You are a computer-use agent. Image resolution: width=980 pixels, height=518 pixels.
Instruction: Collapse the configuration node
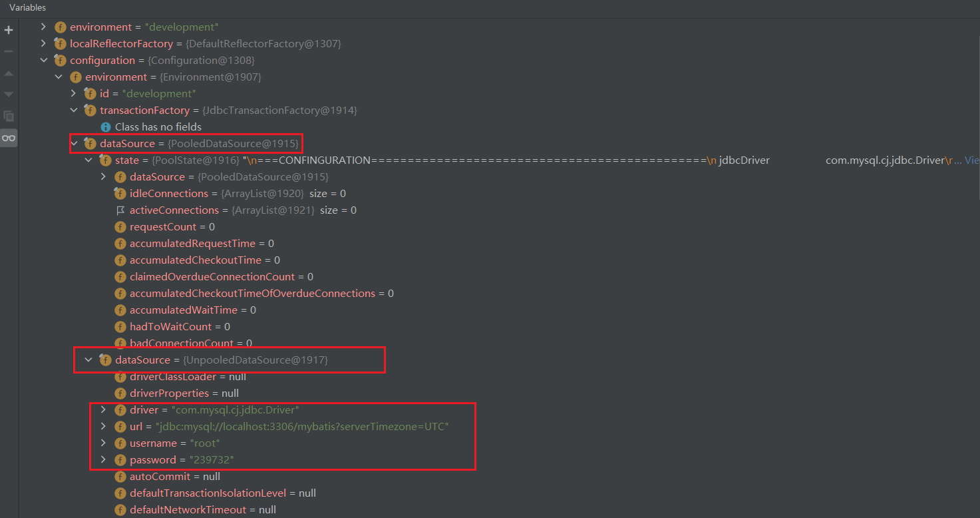[x=44, y=60]
